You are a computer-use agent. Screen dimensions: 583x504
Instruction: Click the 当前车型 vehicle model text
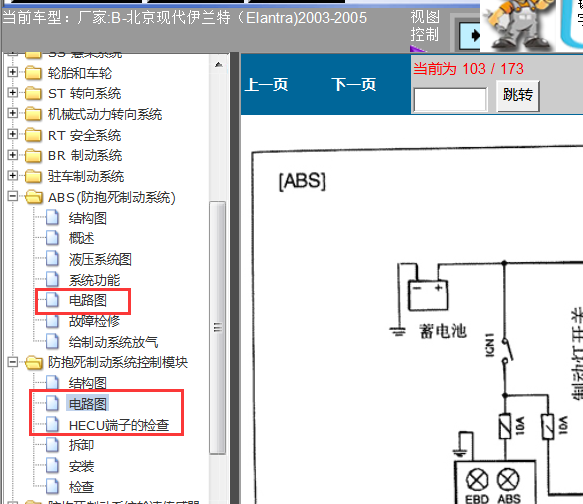click(185, 18)
